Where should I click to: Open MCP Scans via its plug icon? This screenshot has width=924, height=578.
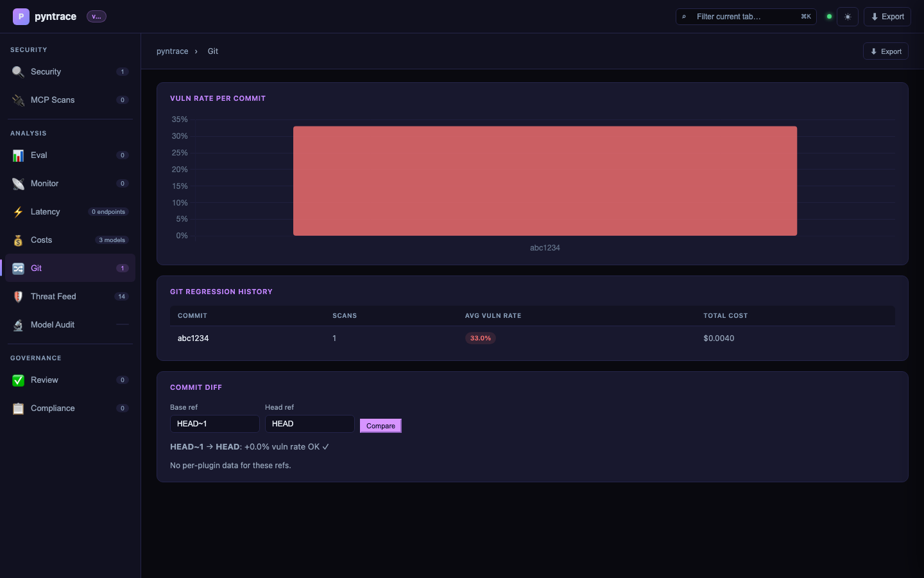[x=18, y=100]
